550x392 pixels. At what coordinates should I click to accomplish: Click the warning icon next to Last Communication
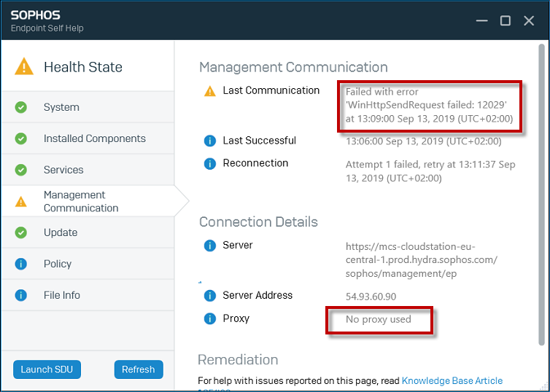click(210, 91)
